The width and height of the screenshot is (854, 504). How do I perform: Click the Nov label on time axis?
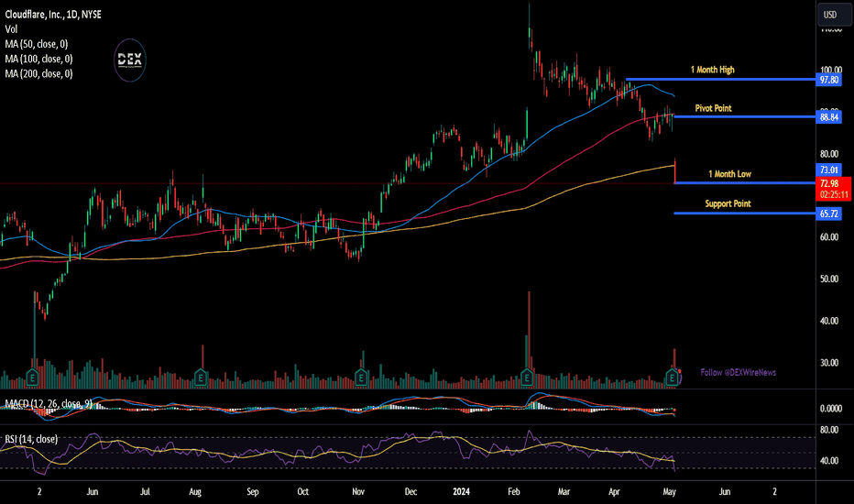point(358,492)
